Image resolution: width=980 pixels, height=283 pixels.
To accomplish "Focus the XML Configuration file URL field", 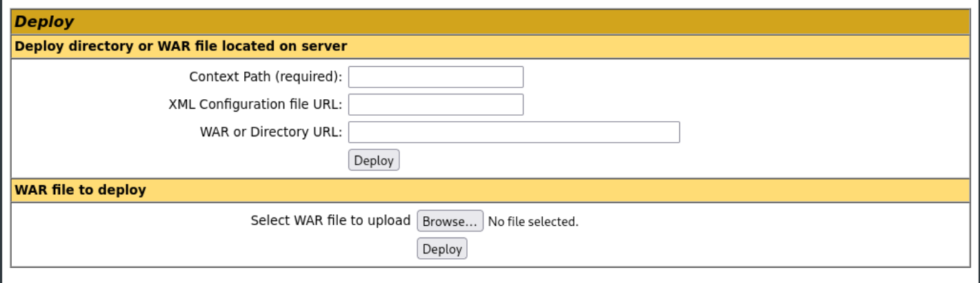I will click(436, 105).
